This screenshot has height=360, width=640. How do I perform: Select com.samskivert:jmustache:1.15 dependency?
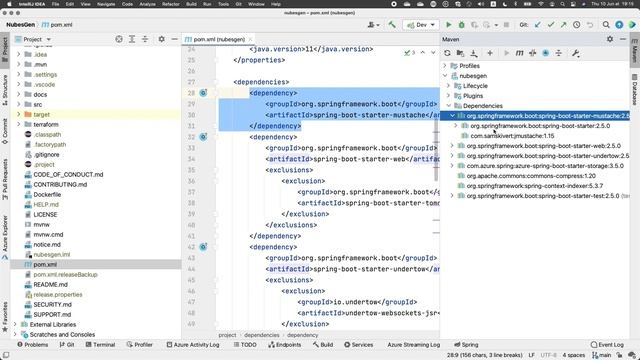(512, 136)
